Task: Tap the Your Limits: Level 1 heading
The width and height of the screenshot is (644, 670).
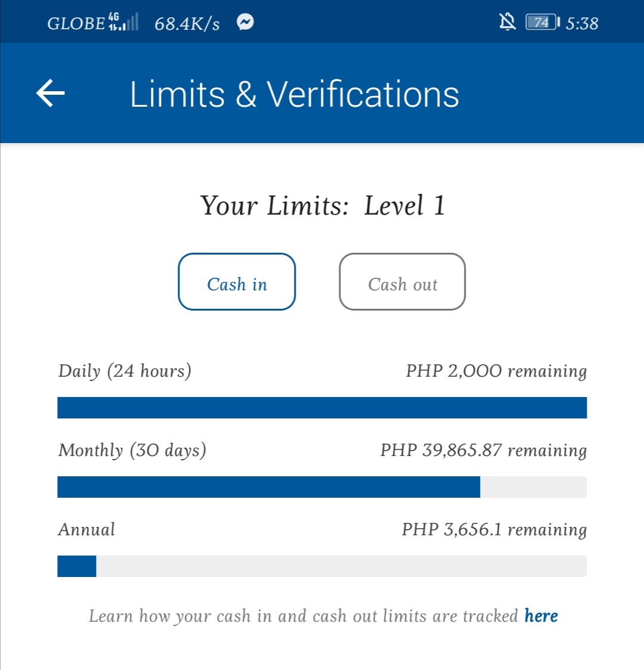Action: (x=323, y=206)
